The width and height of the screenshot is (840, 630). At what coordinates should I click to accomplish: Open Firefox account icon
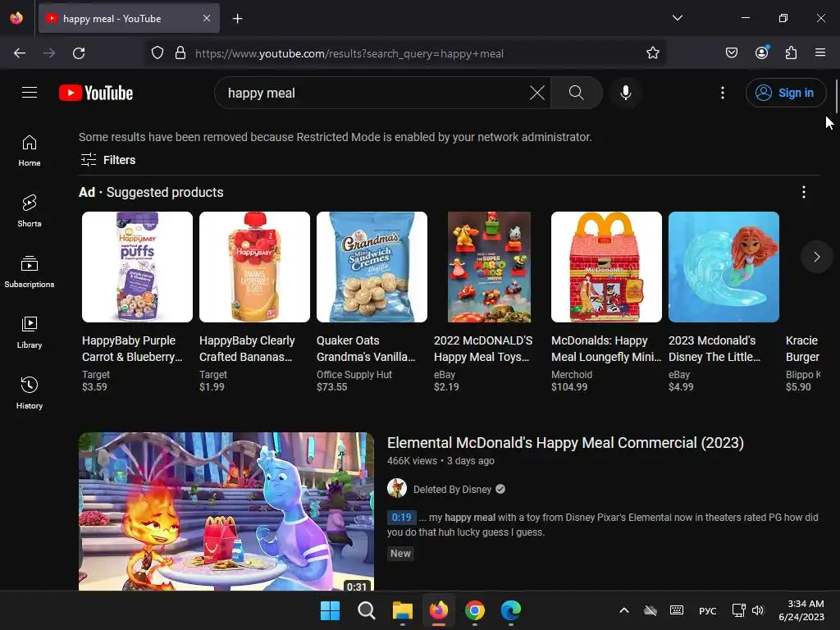point(761,52)
